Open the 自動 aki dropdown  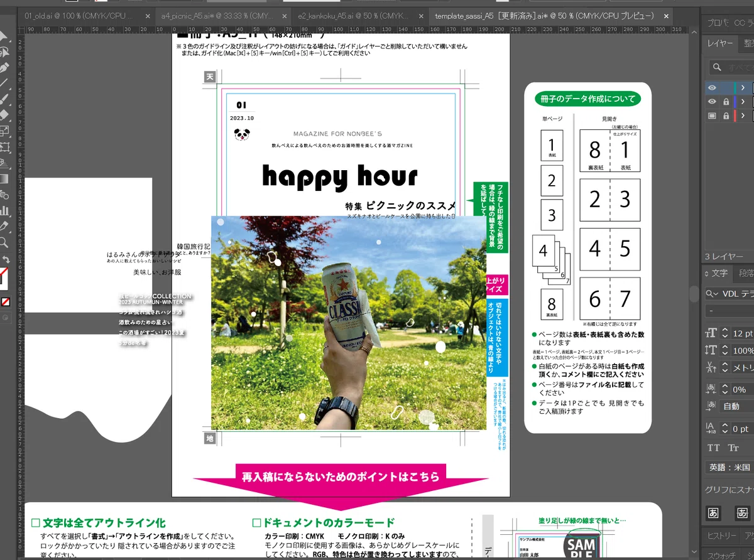click(x=737, y=406)
